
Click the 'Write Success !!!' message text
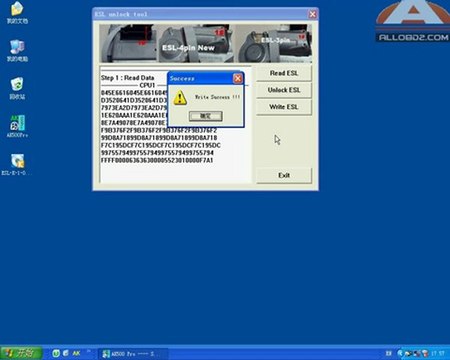pos(217,97)
